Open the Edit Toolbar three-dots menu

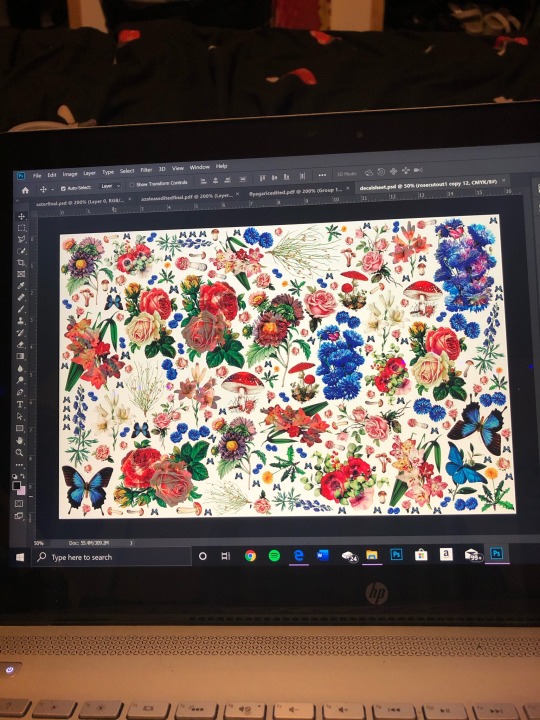(19, 465)
